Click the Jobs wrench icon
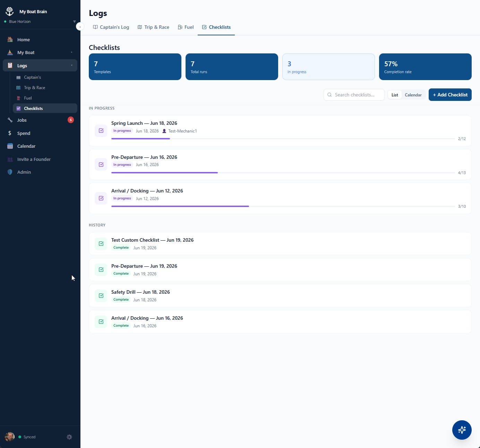480x448 pixels. [10, 120]
